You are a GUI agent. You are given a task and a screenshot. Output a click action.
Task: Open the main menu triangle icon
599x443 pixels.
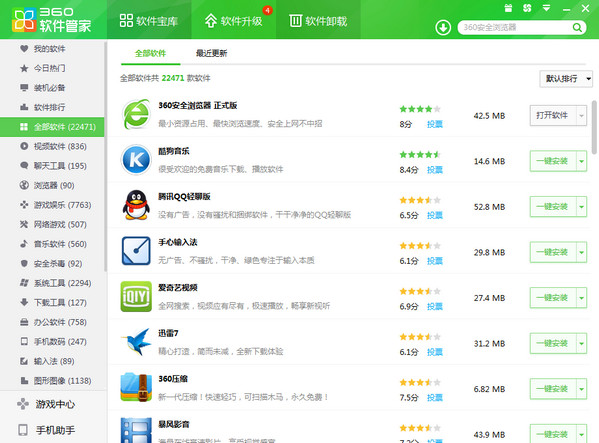547,8
